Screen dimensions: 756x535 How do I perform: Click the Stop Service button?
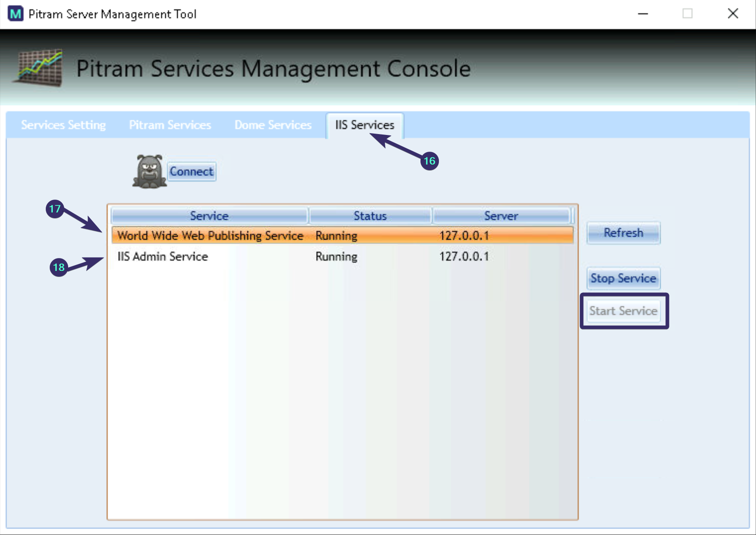623,278
